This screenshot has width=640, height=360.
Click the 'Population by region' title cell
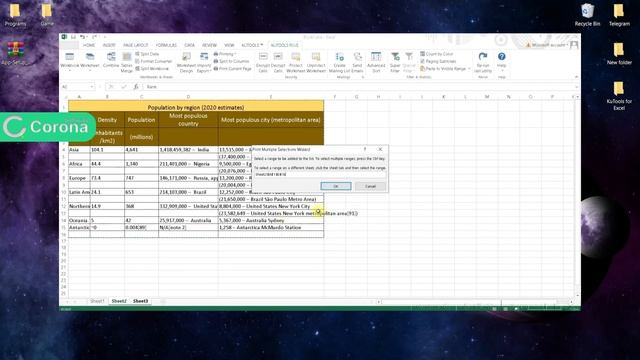(196, 107)
